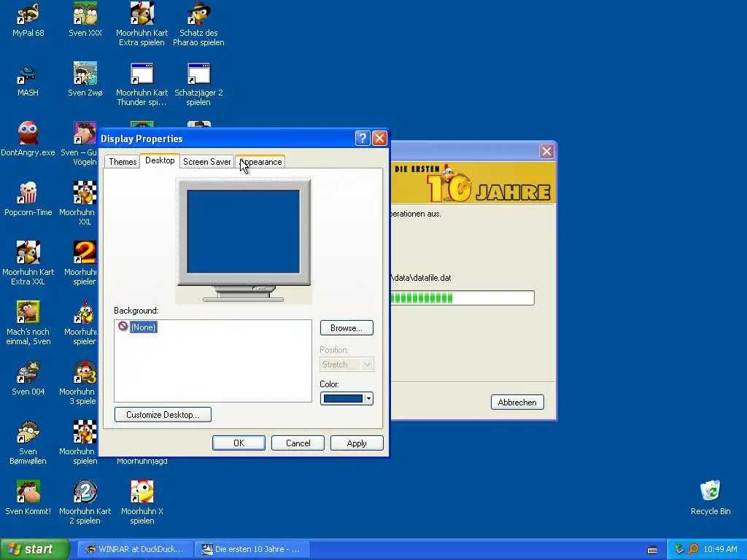Click the Display Properties help question-mark button
Screen dimensions: 747x560
(x=363, y=138)
